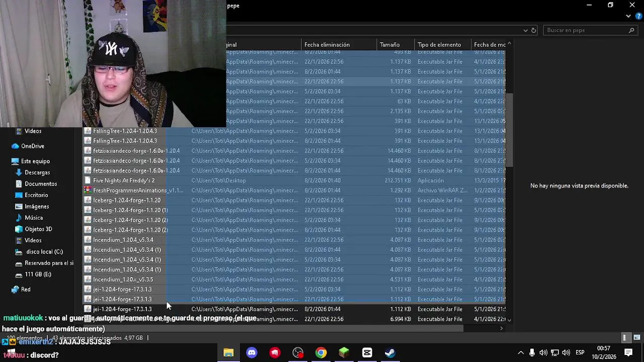Click the Five Nights At Freddy's 2 file icon
Viewport: 644px width, 362px height.
[x=88, y=180]
